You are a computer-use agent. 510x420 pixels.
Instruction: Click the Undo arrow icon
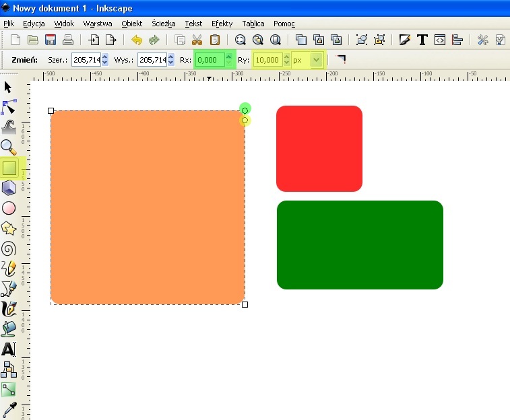(137, 40)
